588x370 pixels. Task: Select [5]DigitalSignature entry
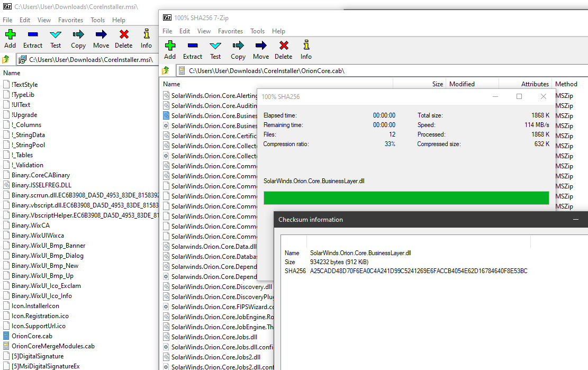pos(38,356)
